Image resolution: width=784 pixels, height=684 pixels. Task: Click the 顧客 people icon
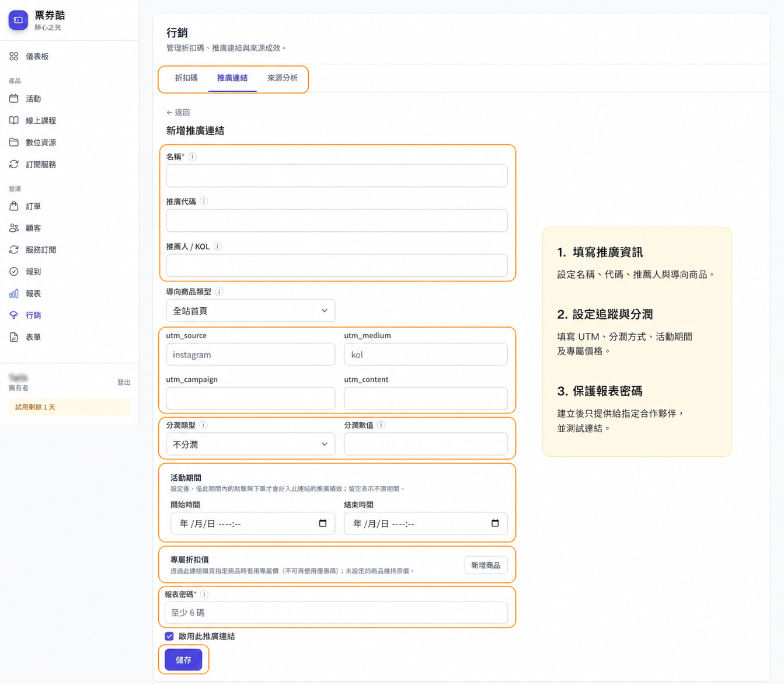14,228
